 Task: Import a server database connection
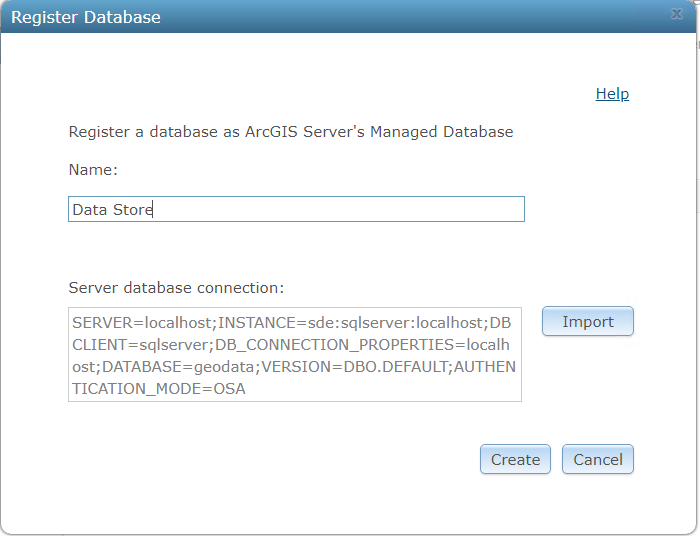pyautogui.click(x=588, y=322)
